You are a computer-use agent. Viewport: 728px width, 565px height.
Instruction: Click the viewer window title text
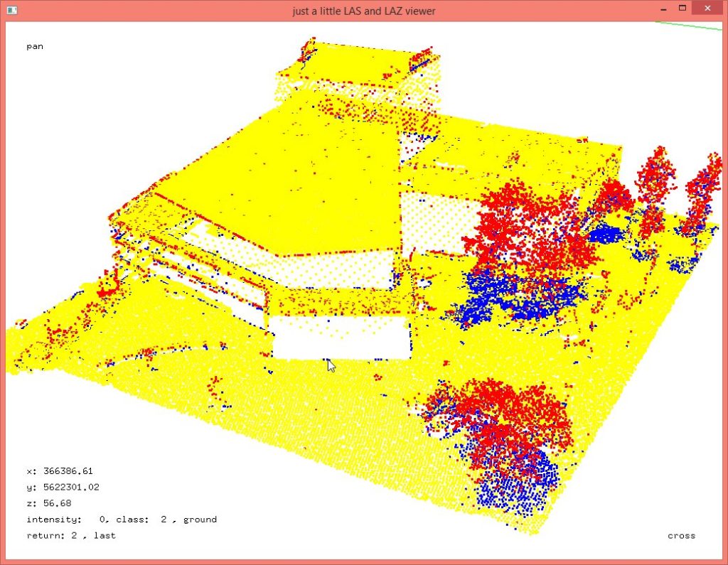pos(364,11)
